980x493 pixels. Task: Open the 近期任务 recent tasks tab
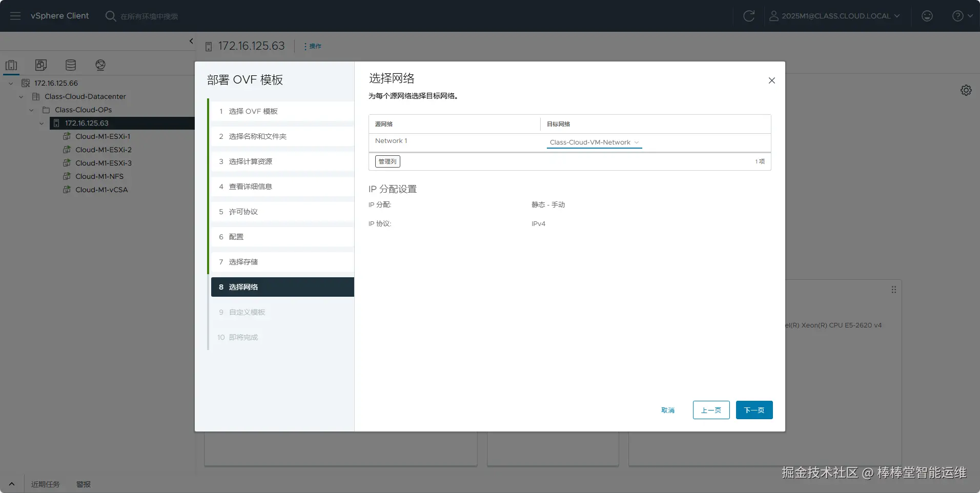tap(45, 484)
